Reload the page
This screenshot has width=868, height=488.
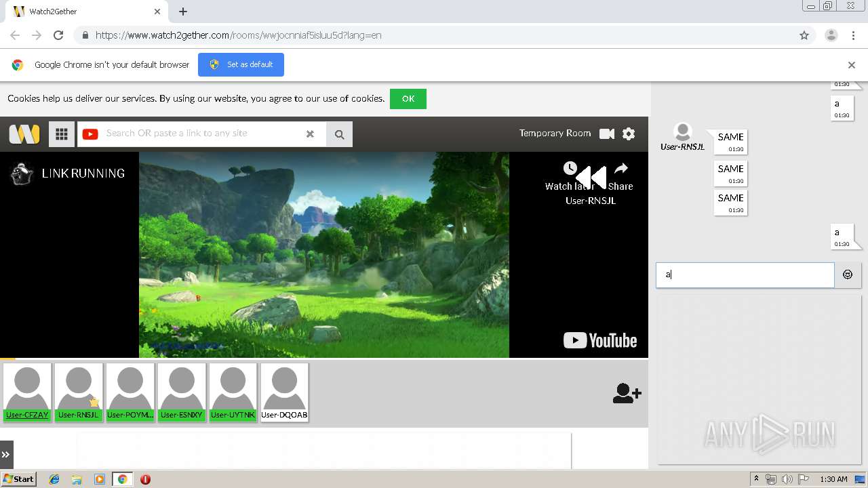point(58,35)
